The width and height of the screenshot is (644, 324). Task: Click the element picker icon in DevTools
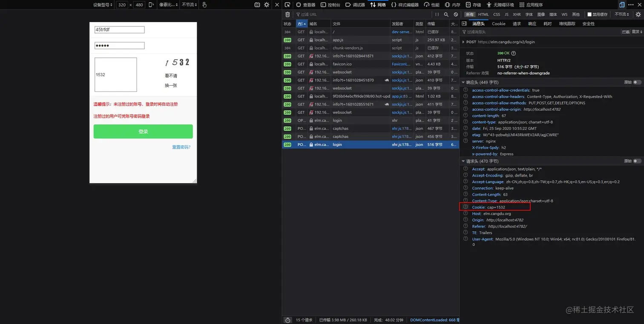287,5
